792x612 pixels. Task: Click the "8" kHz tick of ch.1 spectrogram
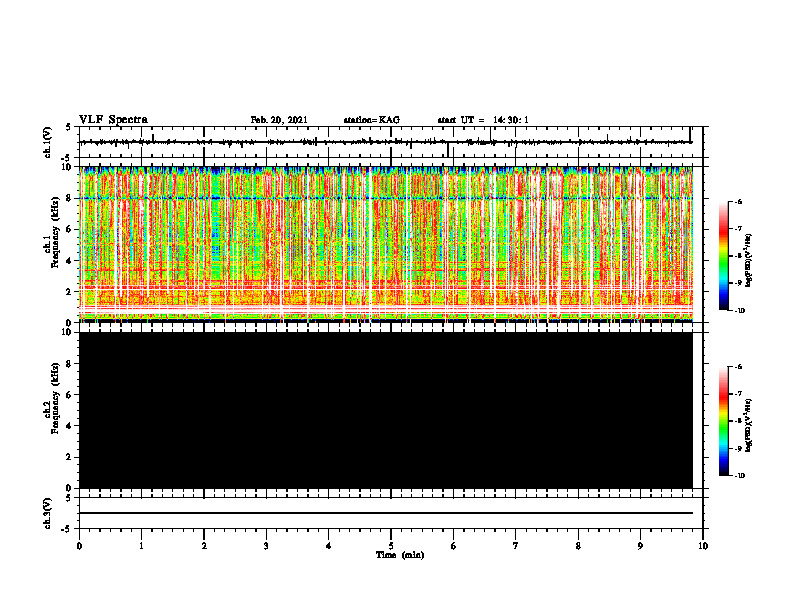point(70,198)
